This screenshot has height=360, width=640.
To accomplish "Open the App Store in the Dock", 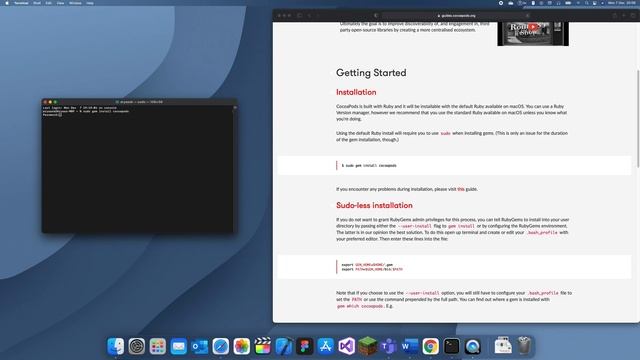I will tap(326, 347).
